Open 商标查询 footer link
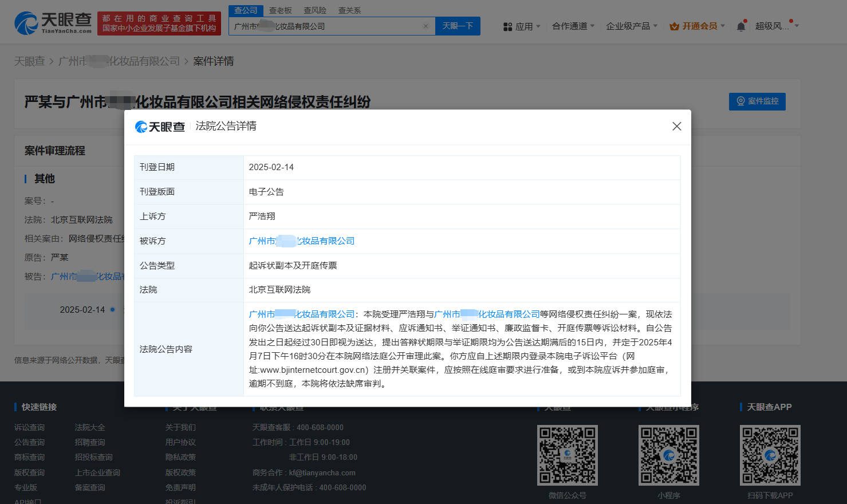This screenshot has width=847, height=504. coord(29,457)
